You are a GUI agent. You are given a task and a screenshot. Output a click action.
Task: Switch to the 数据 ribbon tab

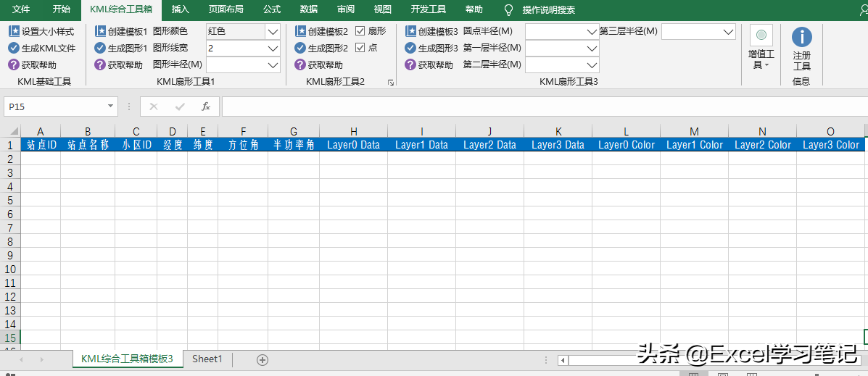[x=309, y=9]
